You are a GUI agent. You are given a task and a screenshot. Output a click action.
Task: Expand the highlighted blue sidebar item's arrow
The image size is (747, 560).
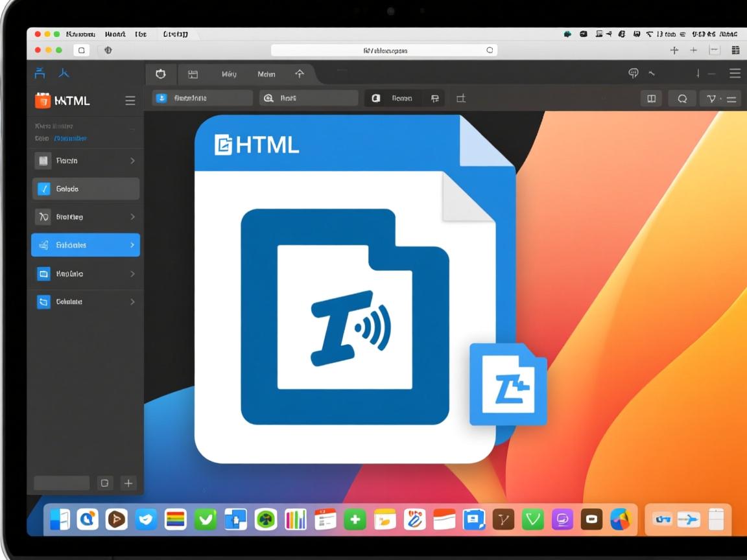point(132,245)
